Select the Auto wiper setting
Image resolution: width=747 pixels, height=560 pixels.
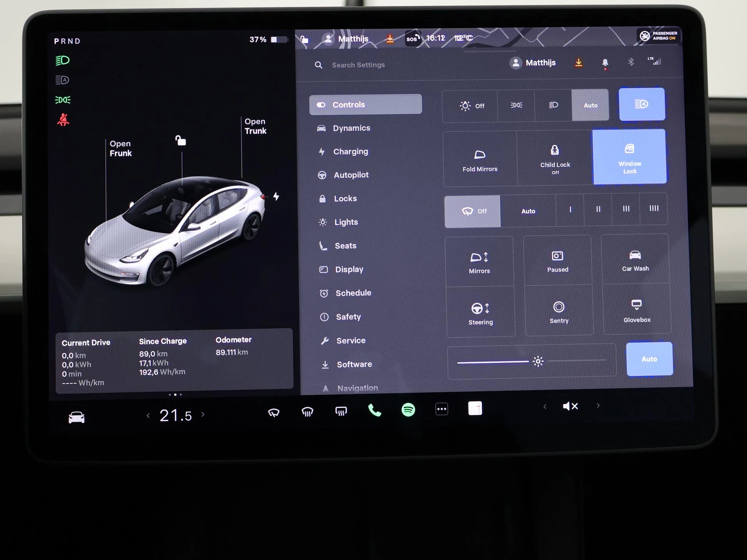528,211
